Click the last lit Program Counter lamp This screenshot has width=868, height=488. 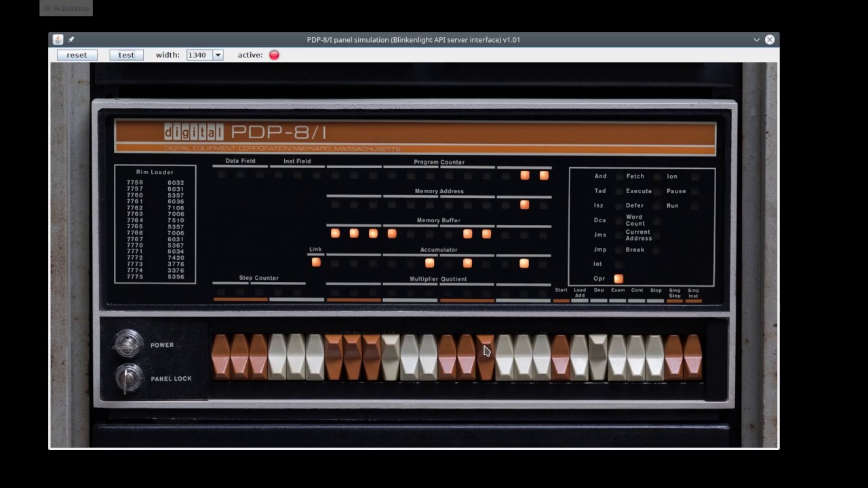pos(544,176)
